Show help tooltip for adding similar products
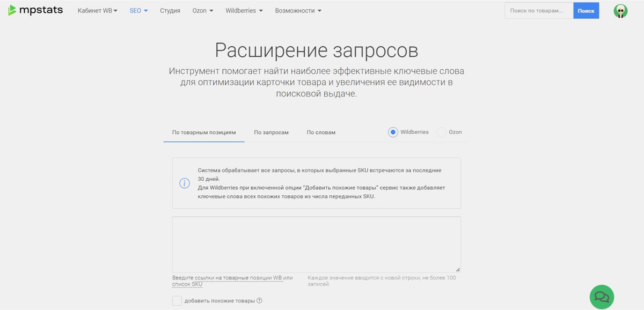The image size is (644, 310). [260, 301]
